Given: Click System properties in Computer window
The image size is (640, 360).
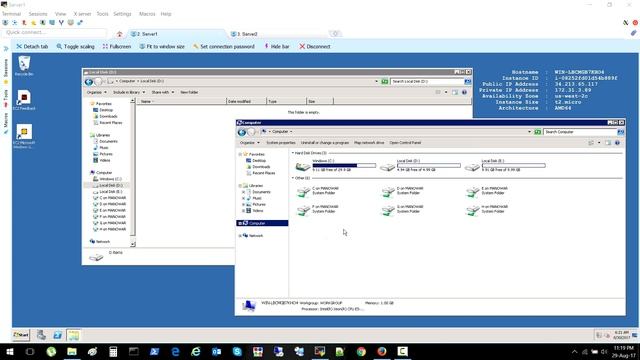Looking at the screenshot, I should [281, 143].
